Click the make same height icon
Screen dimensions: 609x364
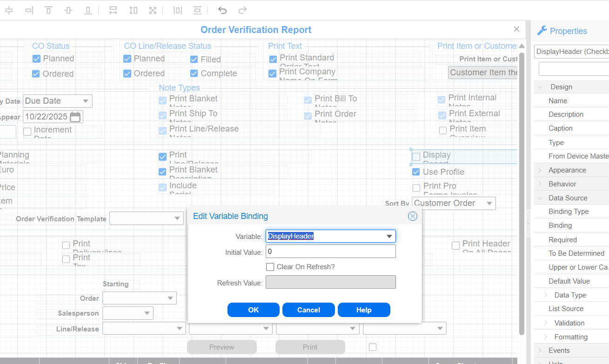tap(133, 10)
